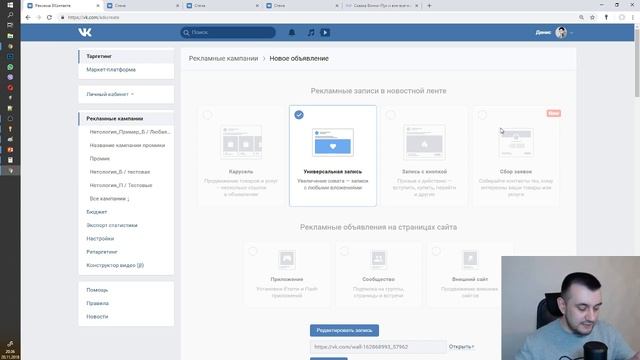Image resolution: width=640 pixels, height=360 pixels.
Task: Open the notifications bell in VK header
Action: point(292,32)
